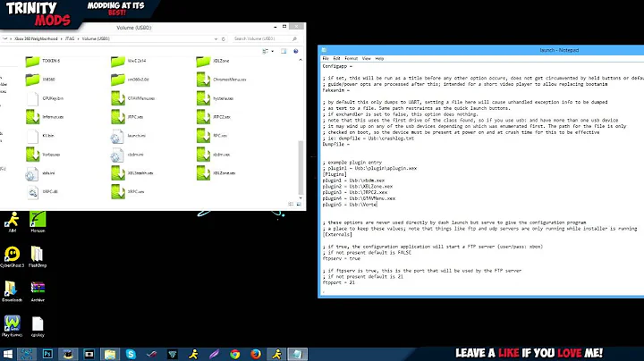The image size is (644, 361).
Task: Open File Explorer from the taskbar
Action: click(110, 354)
